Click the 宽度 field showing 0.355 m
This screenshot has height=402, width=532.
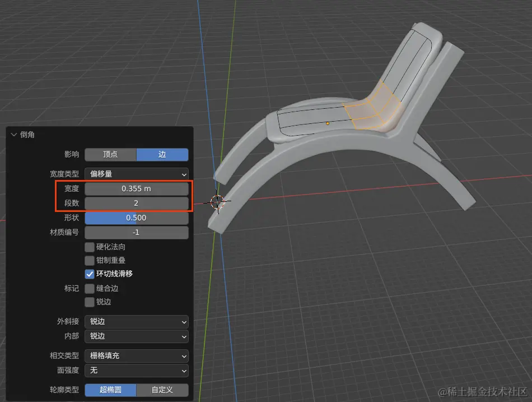(137, 188)
